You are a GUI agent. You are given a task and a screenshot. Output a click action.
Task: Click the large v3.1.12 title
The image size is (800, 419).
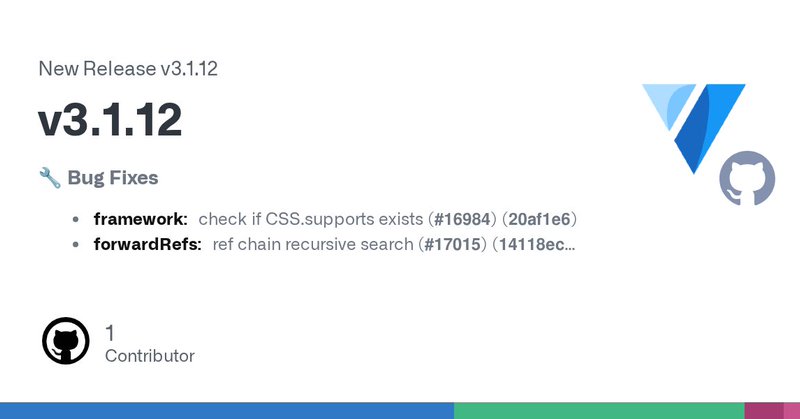[110, 119]
